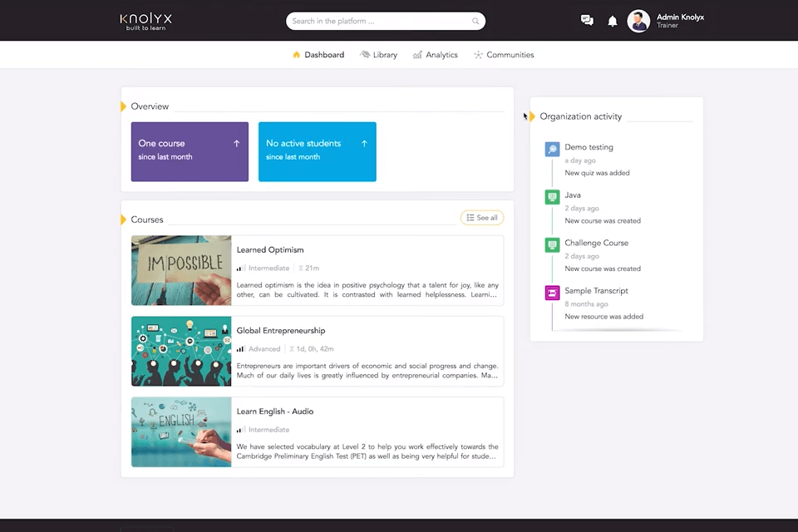Image resolution: width=798 pixels, height=532 pixels.
Task: Click the Trainer role label
Action: [667, 26]
